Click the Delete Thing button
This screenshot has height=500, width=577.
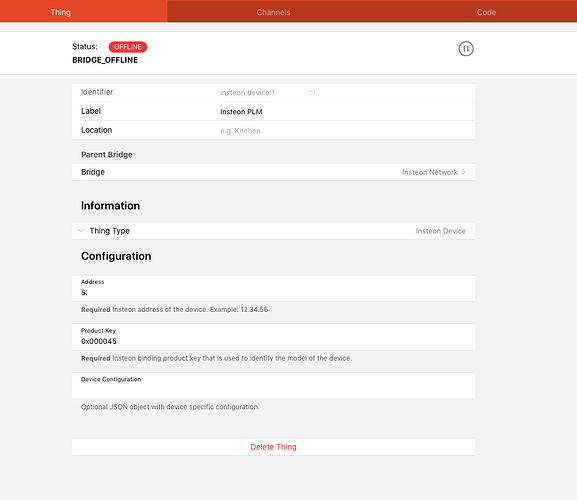point(273,447)
